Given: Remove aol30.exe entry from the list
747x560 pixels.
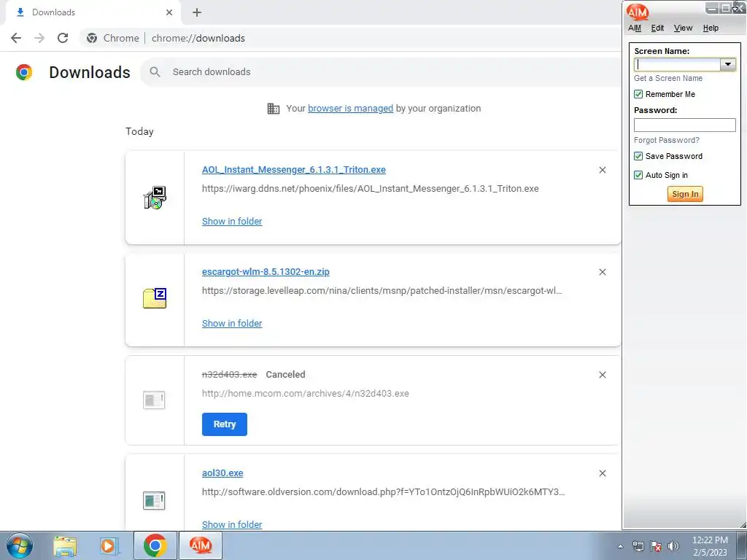Looking at the screenshot, I should (x=602, y=473).
